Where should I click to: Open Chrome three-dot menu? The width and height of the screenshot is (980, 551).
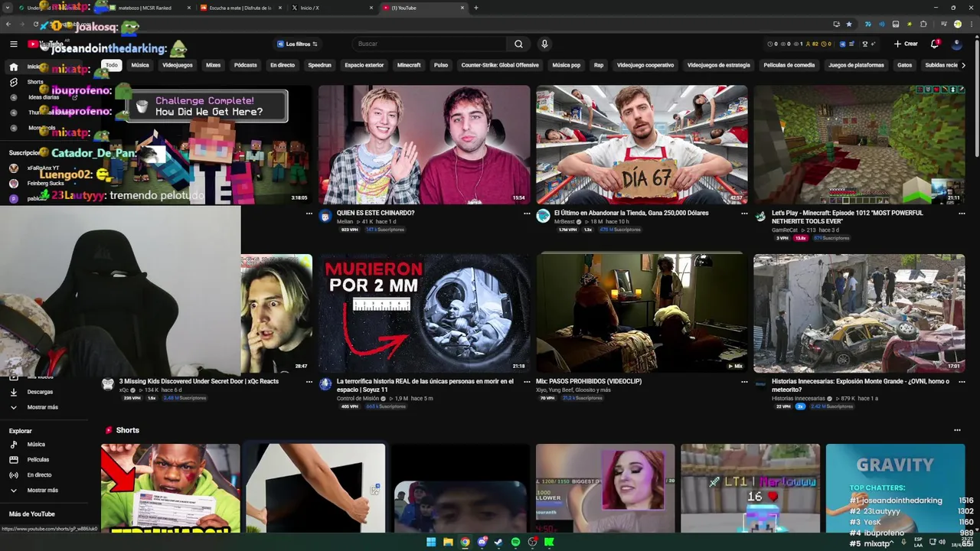tap(971, 24)
